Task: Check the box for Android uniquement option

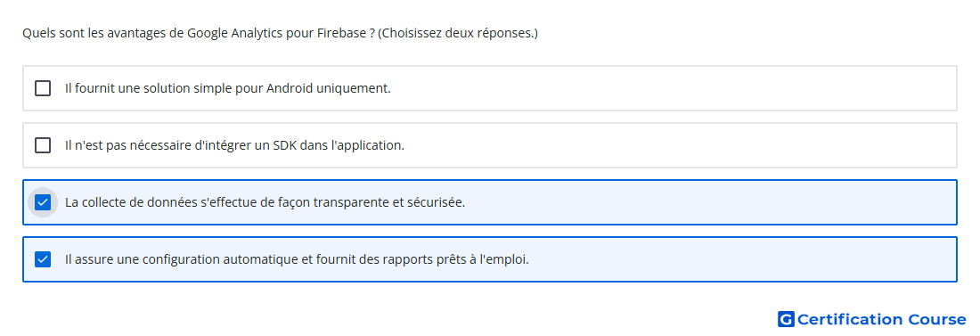Action: coord(43,88)
